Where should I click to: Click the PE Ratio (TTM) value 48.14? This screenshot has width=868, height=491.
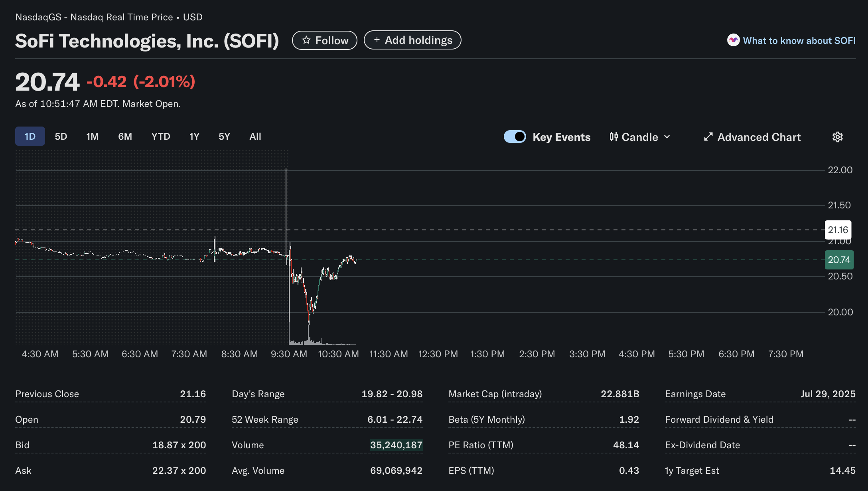626,445
